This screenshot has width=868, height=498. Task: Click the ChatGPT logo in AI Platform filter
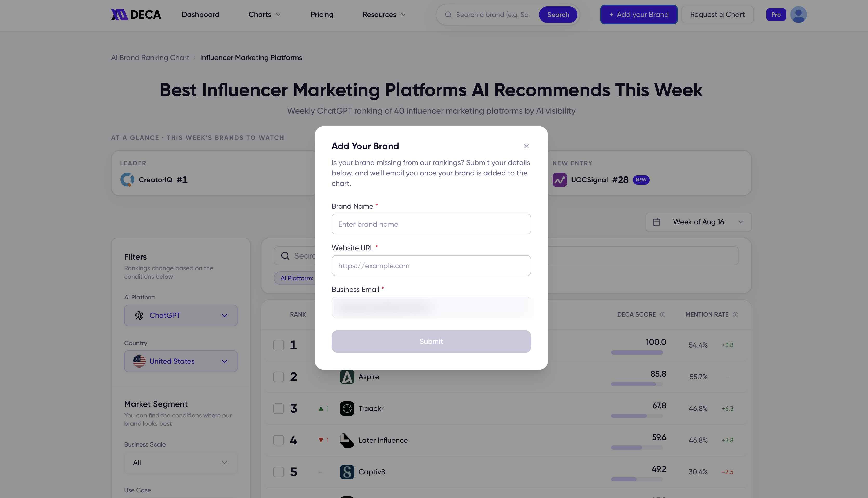[x=139, y=315]
